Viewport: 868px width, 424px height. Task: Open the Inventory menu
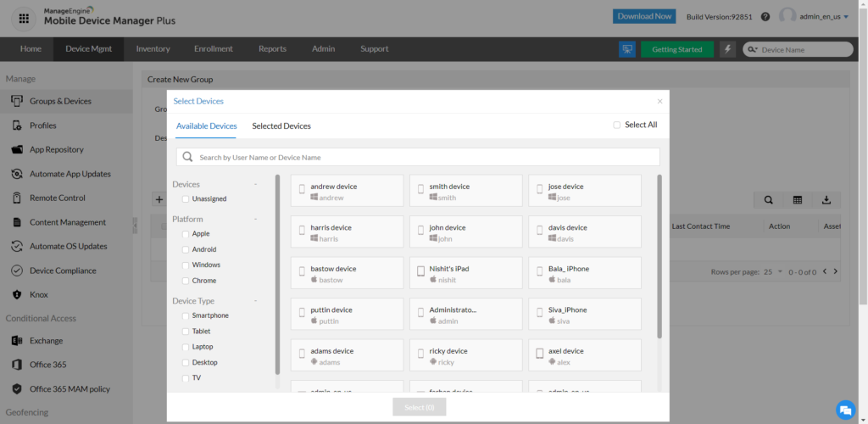(x=153, y=49)
